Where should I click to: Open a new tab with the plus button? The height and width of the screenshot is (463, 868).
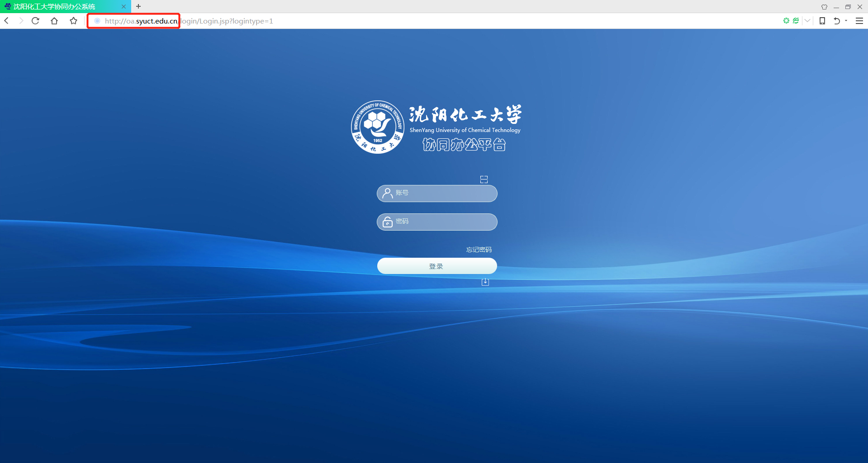click(138, 6)
